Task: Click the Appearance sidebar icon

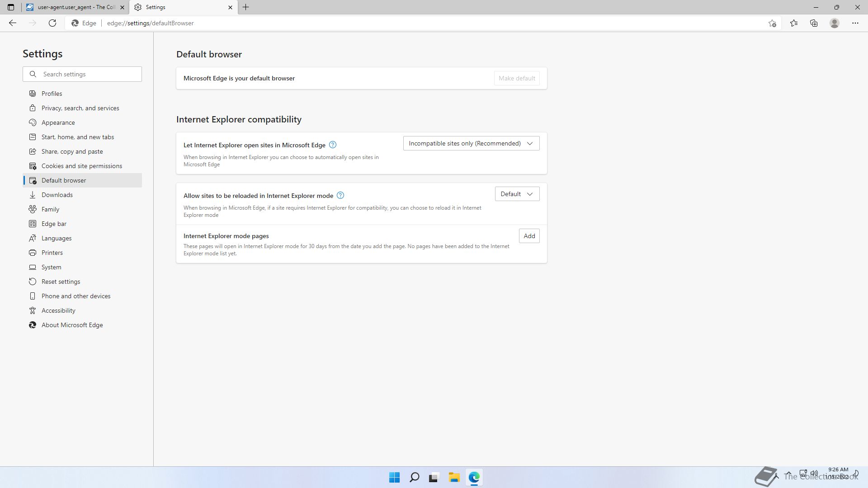Action: 33,122
